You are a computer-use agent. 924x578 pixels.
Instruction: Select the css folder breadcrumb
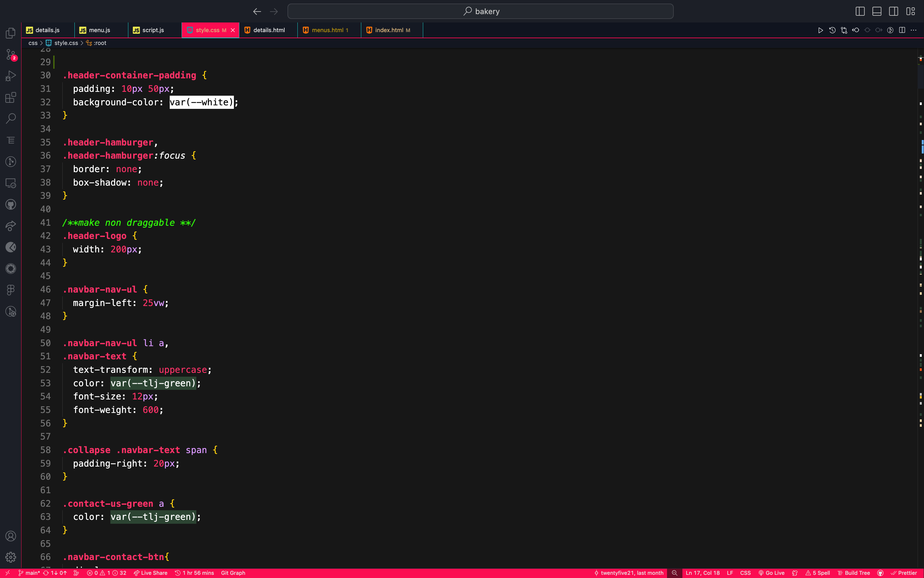33,43
